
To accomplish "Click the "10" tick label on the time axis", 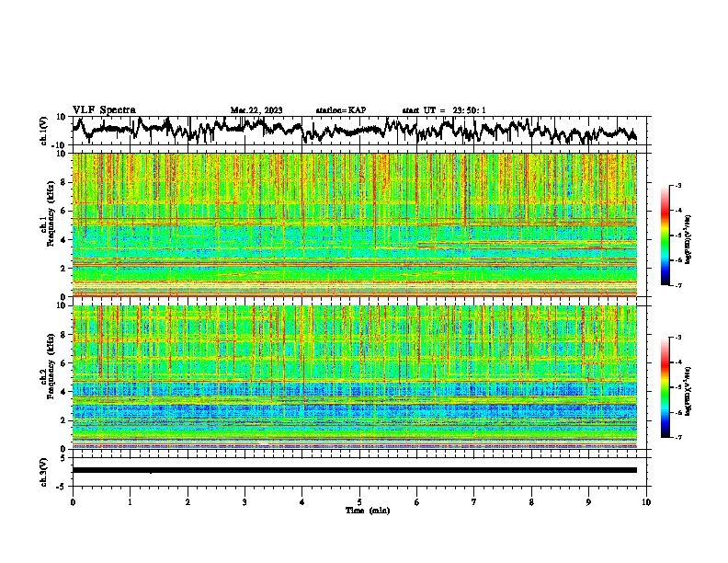I will click(646, 502).
